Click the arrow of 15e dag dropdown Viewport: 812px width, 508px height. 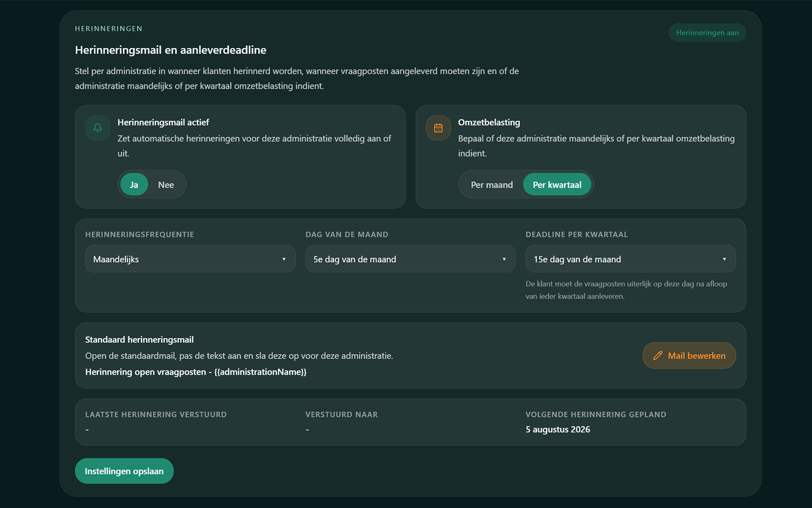(724, 259)
